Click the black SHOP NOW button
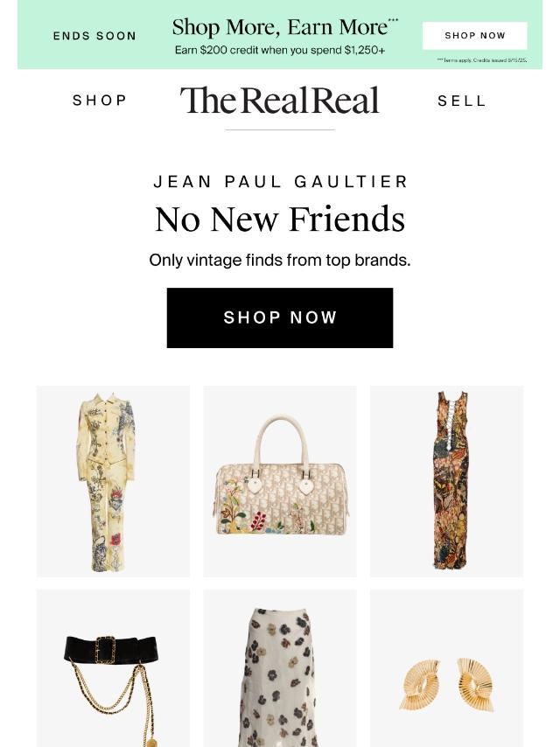This screenshot has height=747, width=560. point(280,318)
